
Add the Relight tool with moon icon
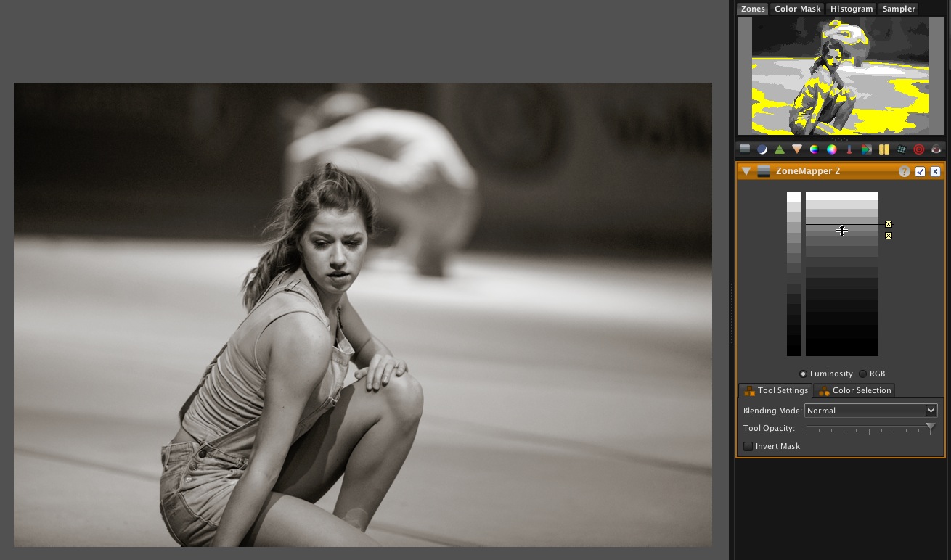pos(762,149)
